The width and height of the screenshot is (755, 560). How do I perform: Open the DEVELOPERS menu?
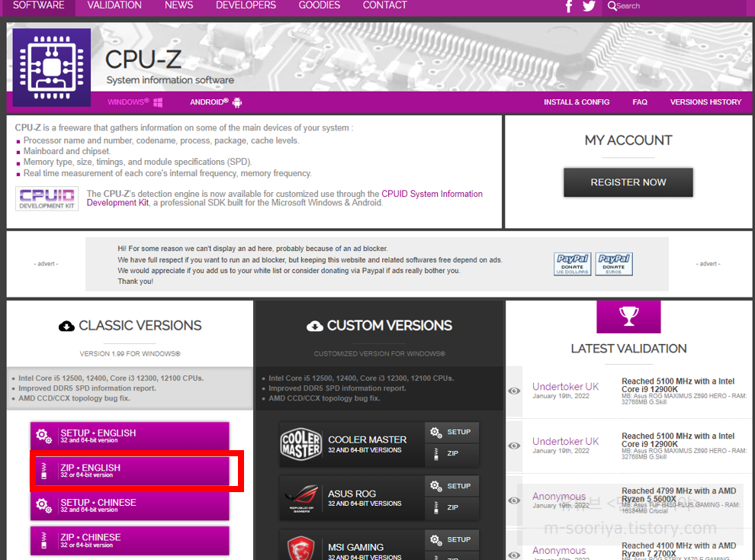coord(246,6)
